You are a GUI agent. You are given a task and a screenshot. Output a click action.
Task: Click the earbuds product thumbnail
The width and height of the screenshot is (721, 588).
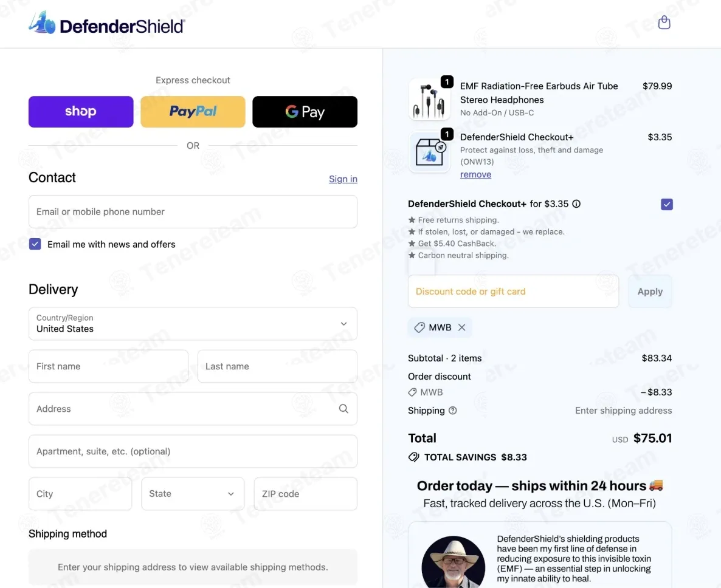(429, 99)
